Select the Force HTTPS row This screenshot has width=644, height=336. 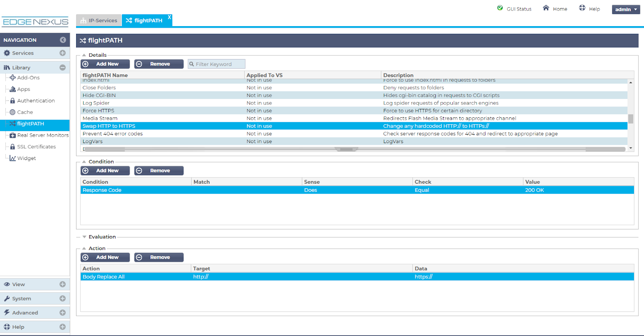click(x=354, y=111)
